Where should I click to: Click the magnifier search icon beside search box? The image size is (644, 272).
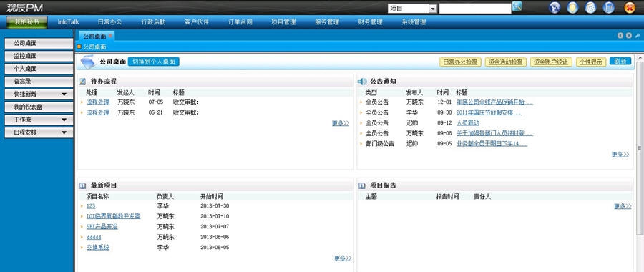tap(517, 6)
